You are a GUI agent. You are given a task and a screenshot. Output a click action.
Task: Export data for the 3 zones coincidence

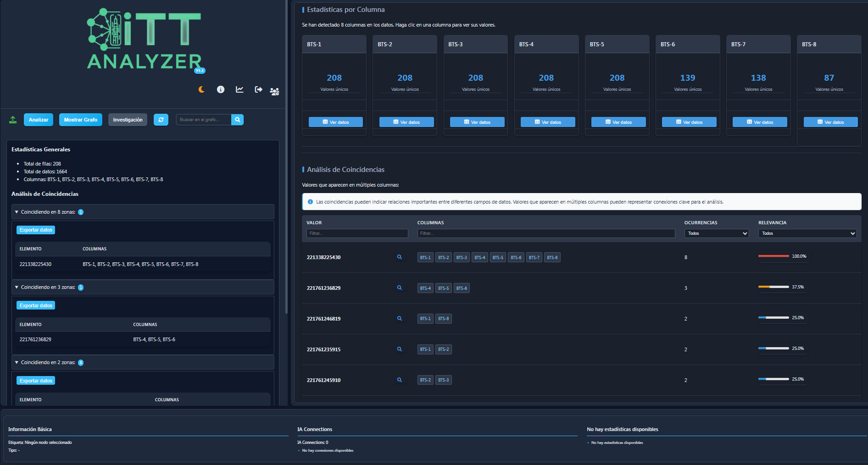tap(36, 305)
